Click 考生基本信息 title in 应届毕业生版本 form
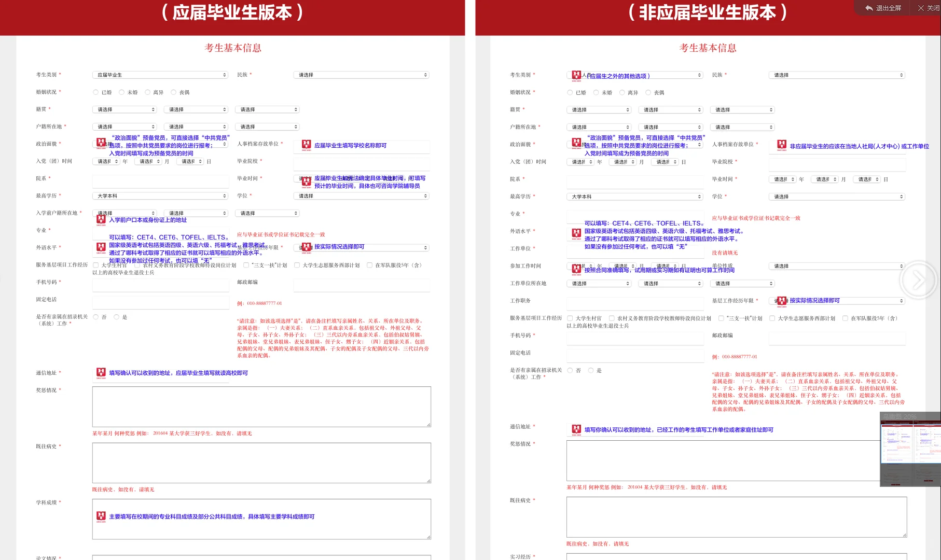This screenshot has height=560, width=941. (x=233, y=48)
